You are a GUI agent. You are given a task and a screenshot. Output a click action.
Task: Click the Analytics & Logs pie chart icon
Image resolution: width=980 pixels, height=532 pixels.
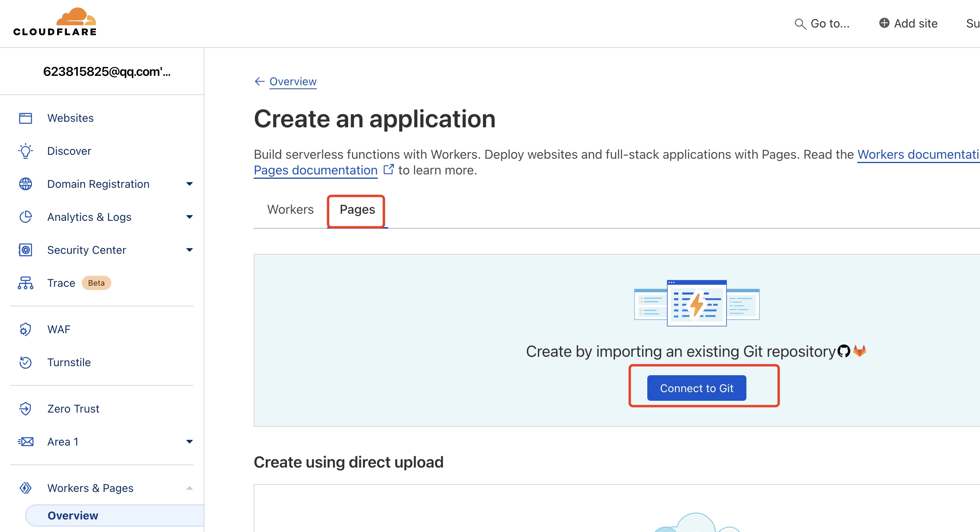click(x=26, y=217)
